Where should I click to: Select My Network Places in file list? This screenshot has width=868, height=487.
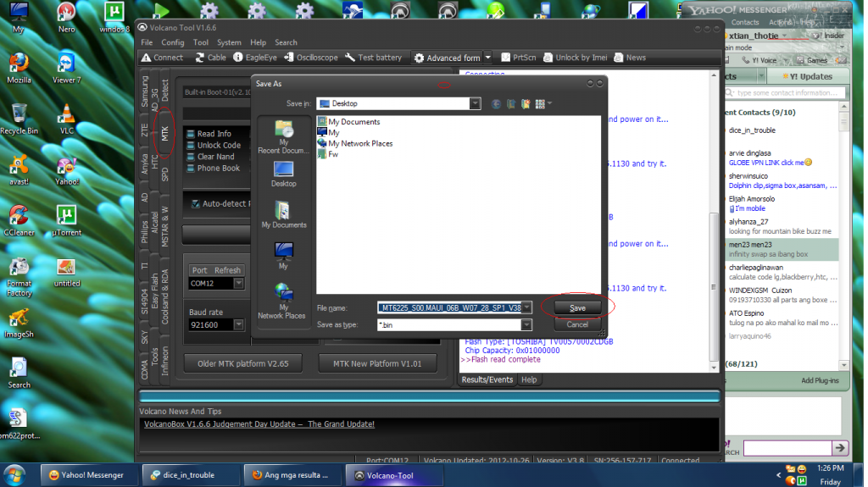coord(355,143)
